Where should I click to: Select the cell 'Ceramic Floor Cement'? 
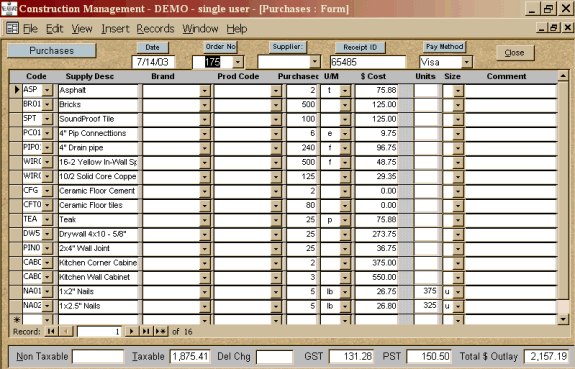[x=98, y=191]
